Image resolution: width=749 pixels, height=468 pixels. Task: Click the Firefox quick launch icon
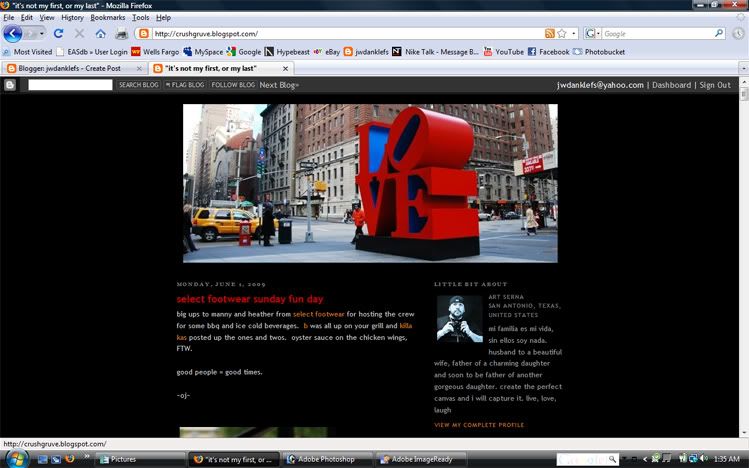70,459
